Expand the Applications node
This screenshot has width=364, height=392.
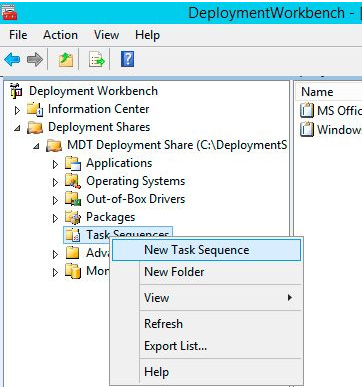(55, 164)
